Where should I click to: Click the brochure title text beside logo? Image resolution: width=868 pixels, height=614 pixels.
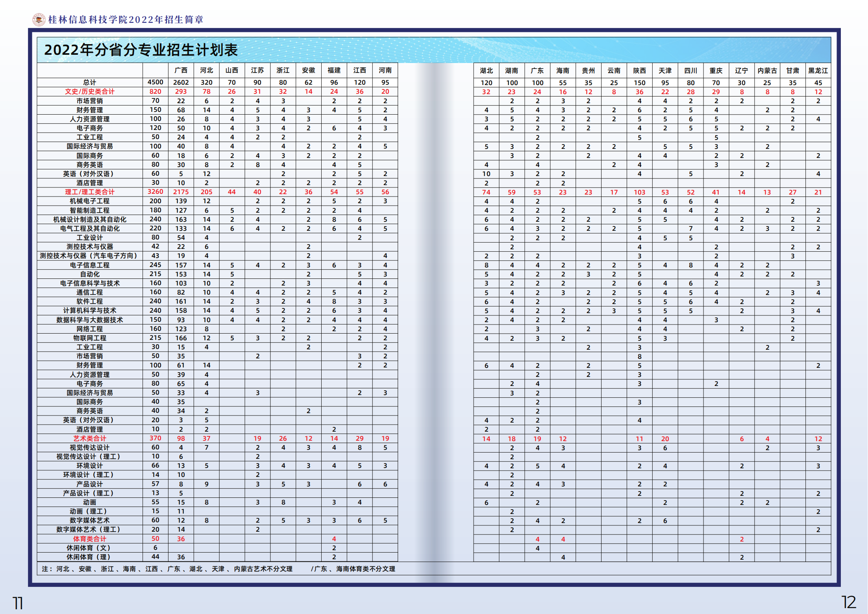click(126, 20)
